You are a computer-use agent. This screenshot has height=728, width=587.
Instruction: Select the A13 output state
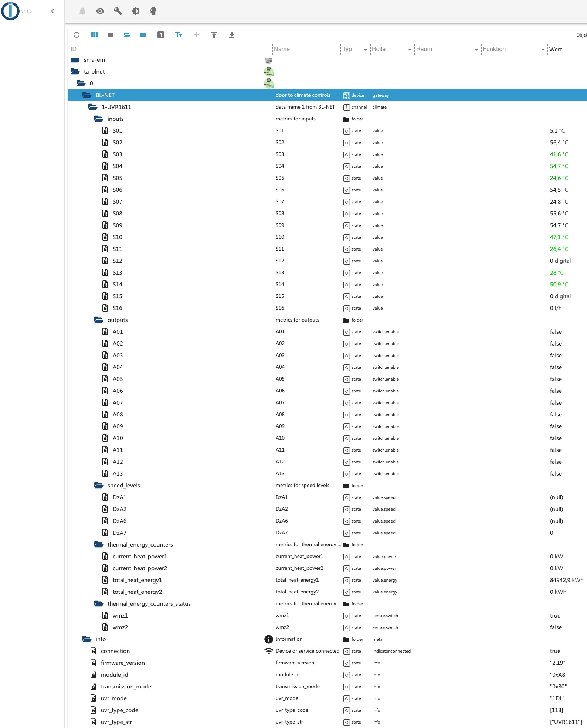click(x=327, y=474)
